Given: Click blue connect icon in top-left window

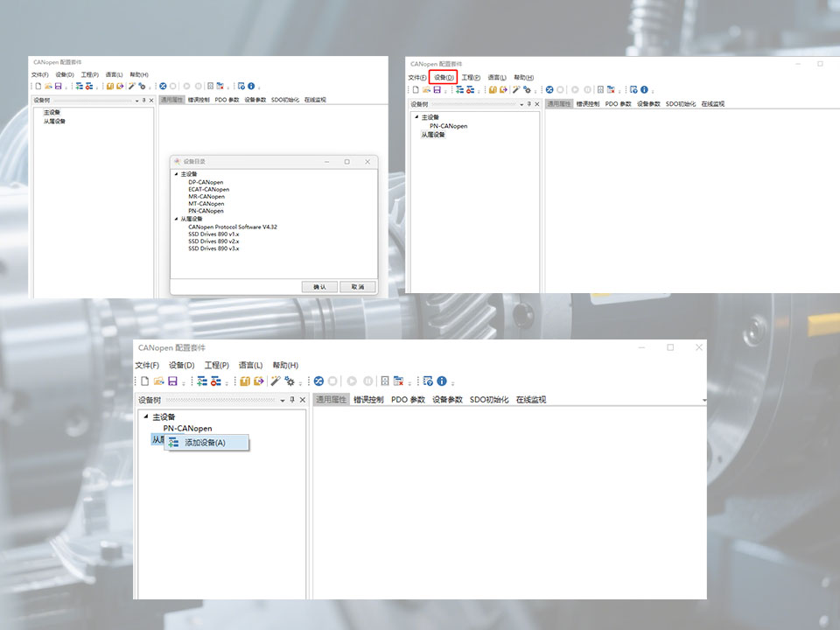Looking at the screenshot, I should pyautogui.click(x=163, y=86).
